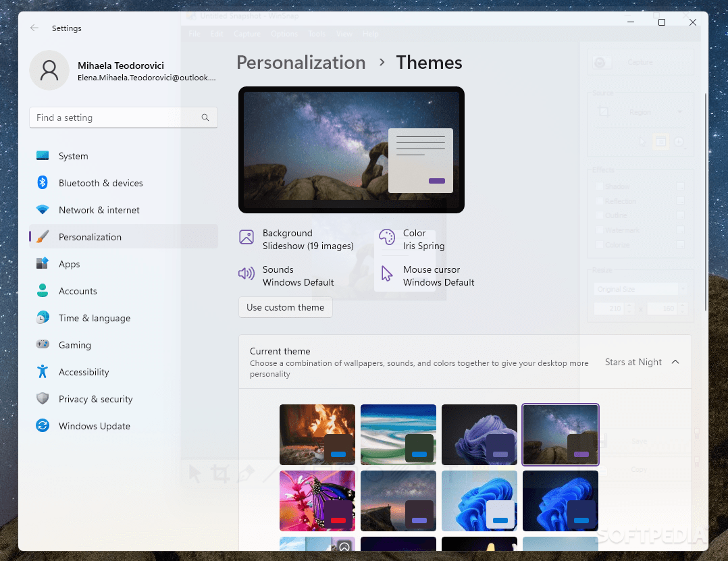Click the large theme preview image
This screenshot has height=561, width=728.
click(351, 150)
